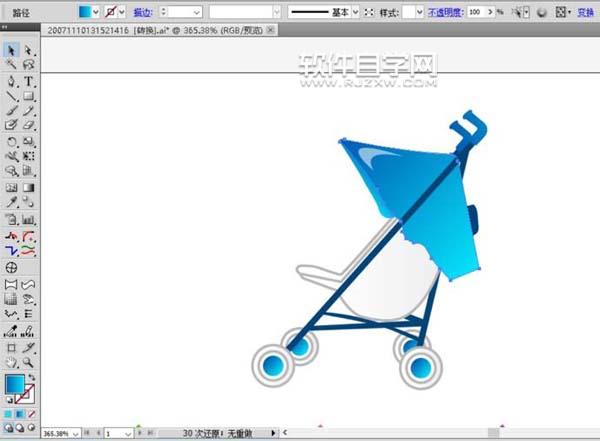
Task: Open the status bar info popup arrow
Action: pos(273,433)
